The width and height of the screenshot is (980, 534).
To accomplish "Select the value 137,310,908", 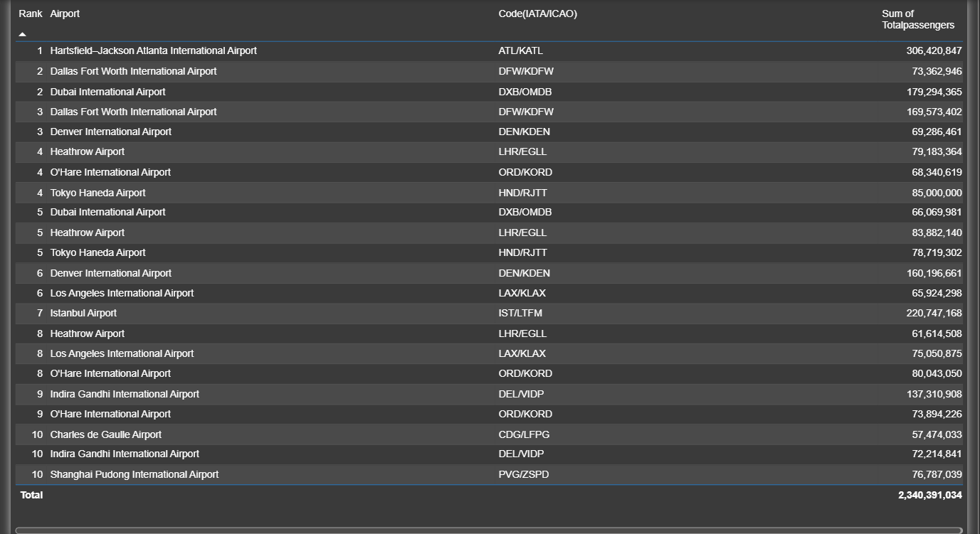I will point(934,394).
